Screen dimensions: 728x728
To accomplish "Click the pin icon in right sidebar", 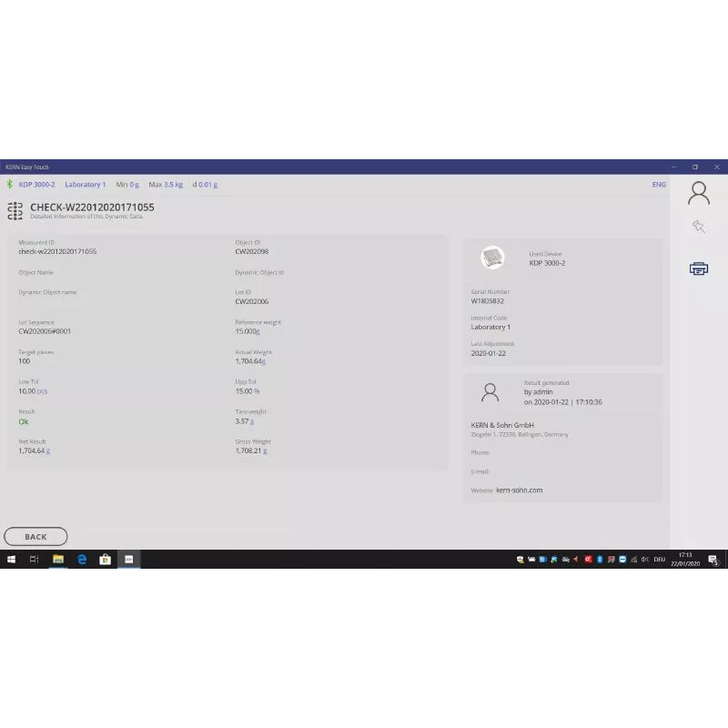I will click(698, 227).
